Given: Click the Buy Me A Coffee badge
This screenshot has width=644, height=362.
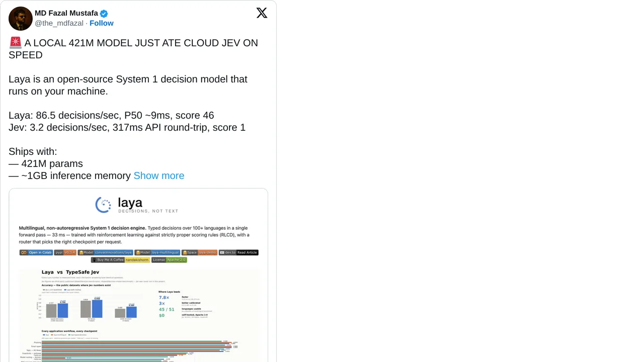Looking at the screenshot, I should point(120,260).
